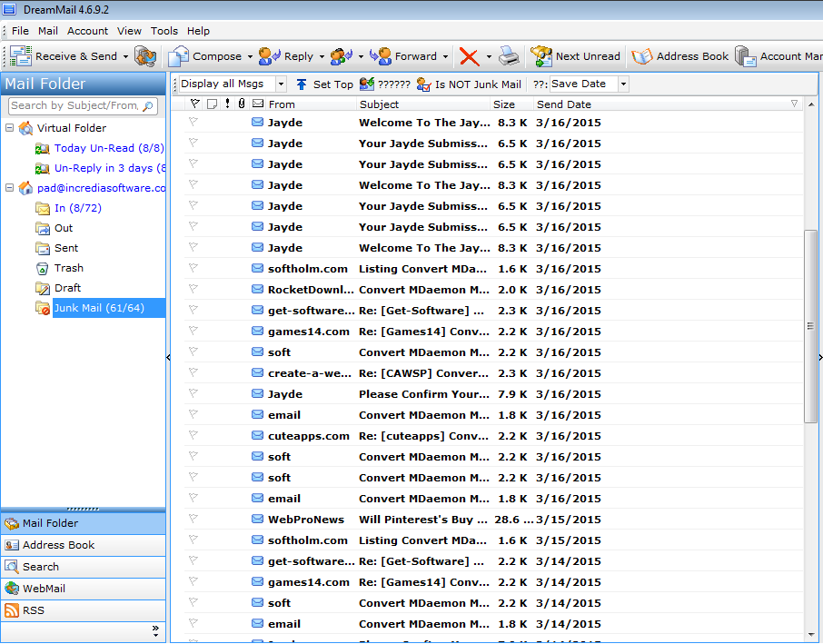Toggle flag on RocketDownl... message

click(x=193, y=289)
